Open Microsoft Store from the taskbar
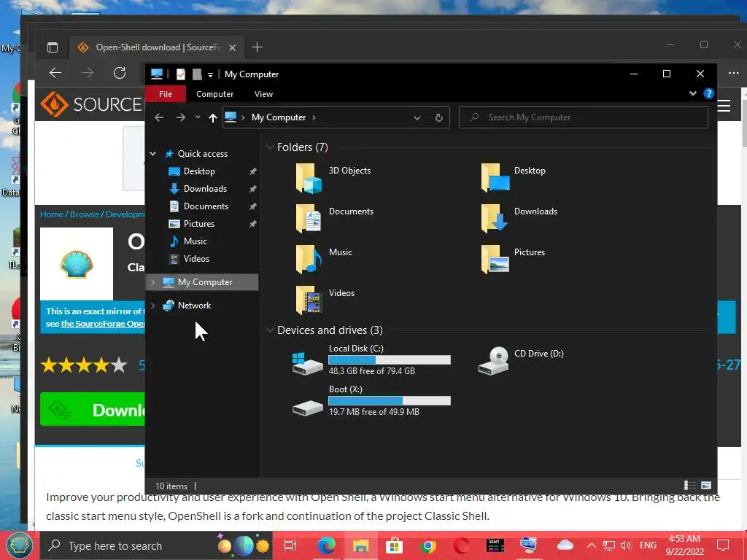Image resolution: width=747 pixels, height=560 pixels. [394, 545]
